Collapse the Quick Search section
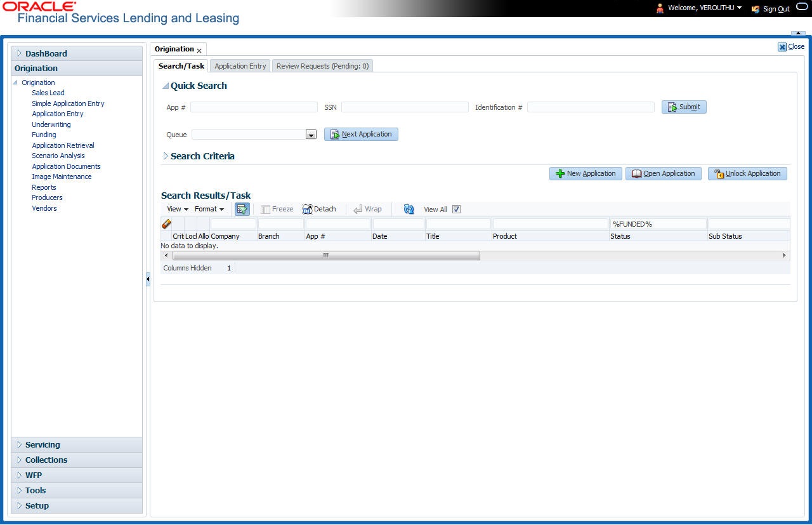Viewport: 812px width, 525px height. pyautogui.click(x=166, y=86)
